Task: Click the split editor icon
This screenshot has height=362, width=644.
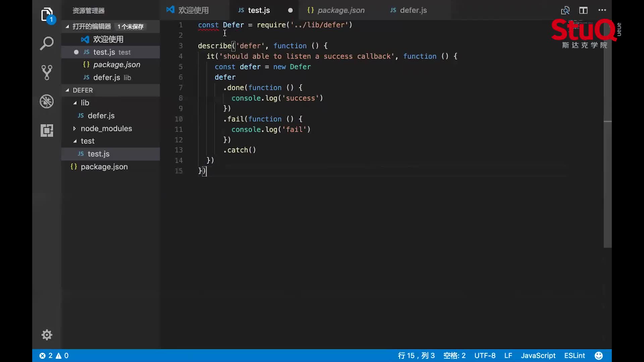Action: click(x=583, y=10)
